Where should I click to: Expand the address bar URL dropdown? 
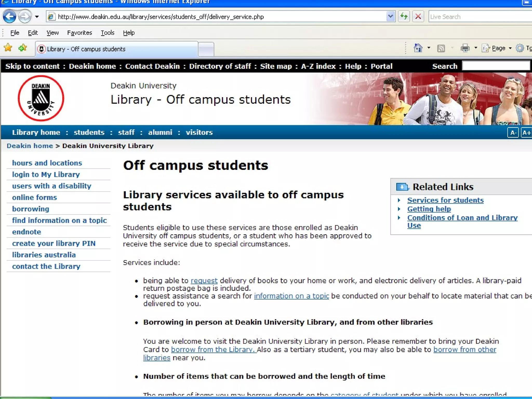[x=390, y=17]
